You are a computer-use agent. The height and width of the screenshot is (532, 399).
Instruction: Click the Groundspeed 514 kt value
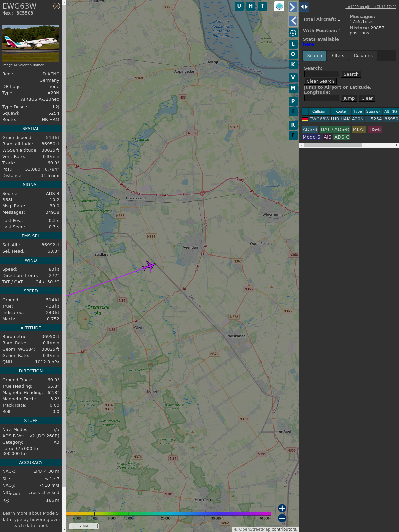pos(53,138)
